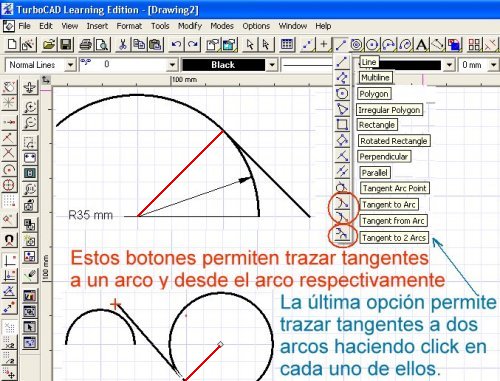Click the Black color swatch field
Viewport: 500px width, 381px height.
pyautogui.click(x=224, y=65)
